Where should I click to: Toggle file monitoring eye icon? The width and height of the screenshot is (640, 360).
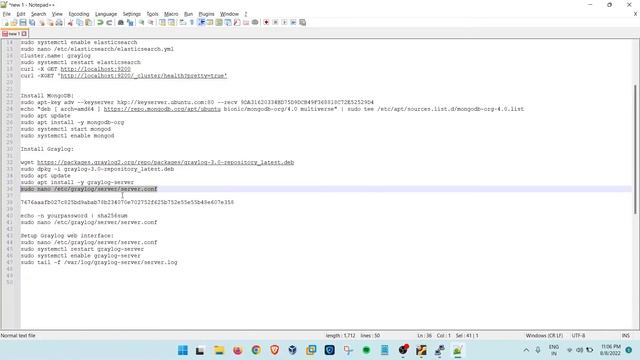click(255, 22)
